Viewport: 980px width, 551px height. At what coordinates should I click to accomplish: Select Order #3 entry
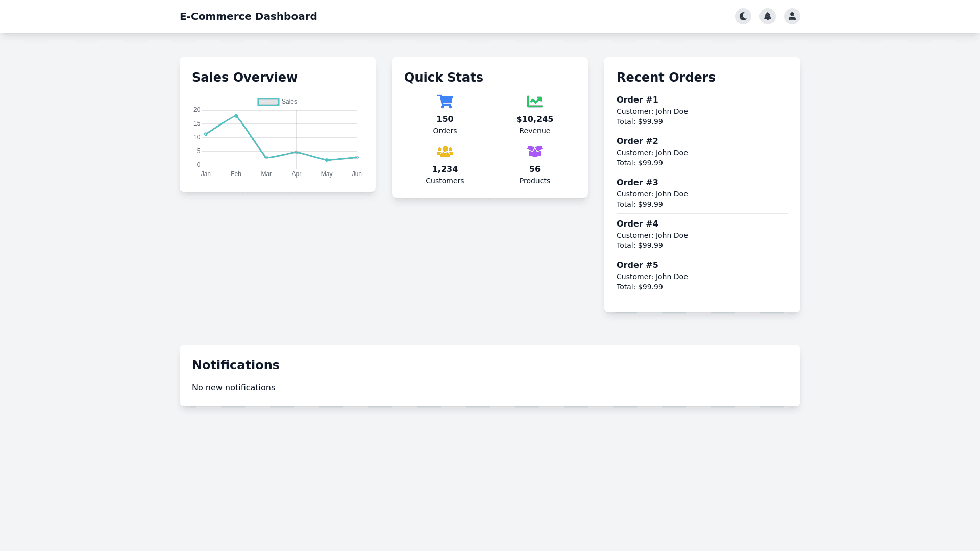(x=637, y=183)
